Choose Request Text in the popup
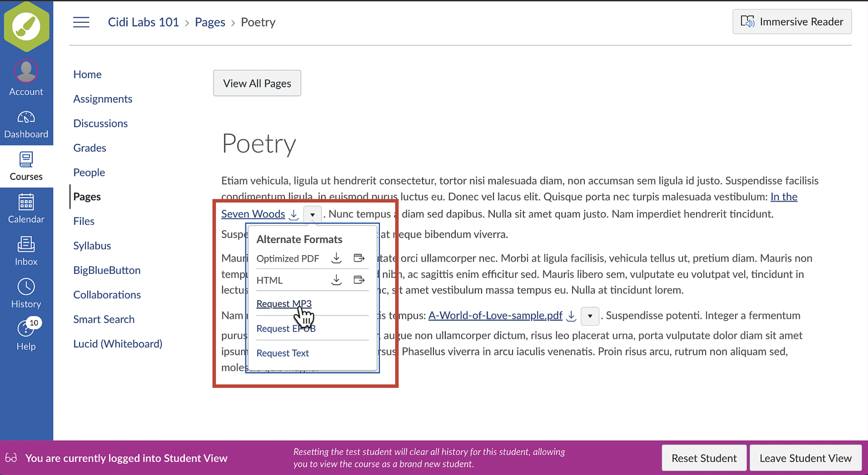The width and height of the screenshot is (868, 475). pyautogui.click(x=282, y=353)
